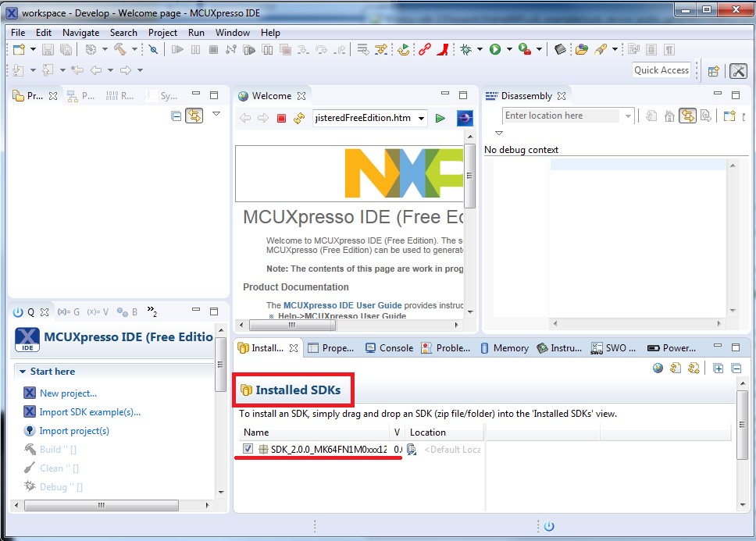Image resolution: width=756 pixels, height=541 pixels.
Task: Click the Location column header in SDK table
Action: pyautogui.click(x=428, y=432)
